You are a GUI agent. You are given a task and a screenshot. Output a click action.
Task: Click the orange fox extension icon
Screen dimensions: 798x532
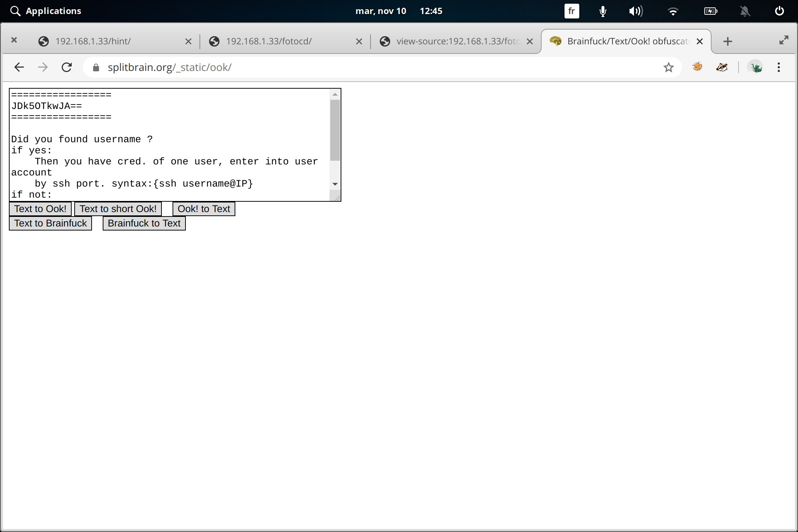click(697, 67)
